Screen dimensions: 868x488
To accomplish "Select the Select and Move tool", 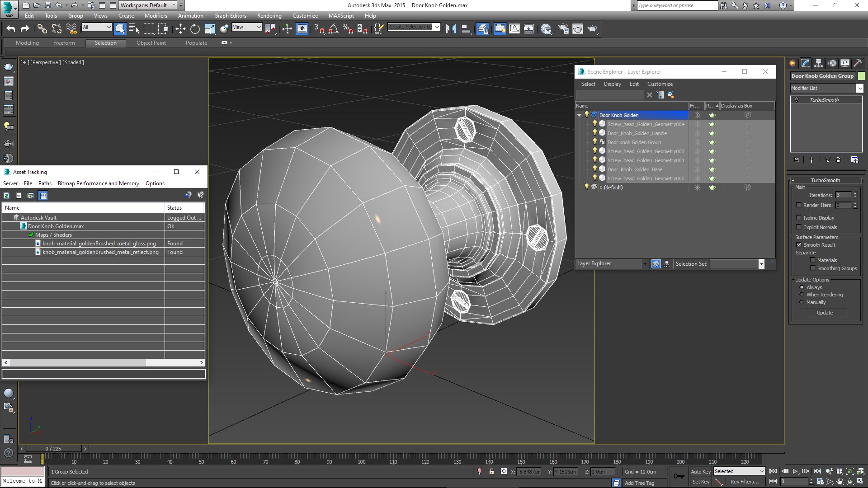I will point(180,29).
